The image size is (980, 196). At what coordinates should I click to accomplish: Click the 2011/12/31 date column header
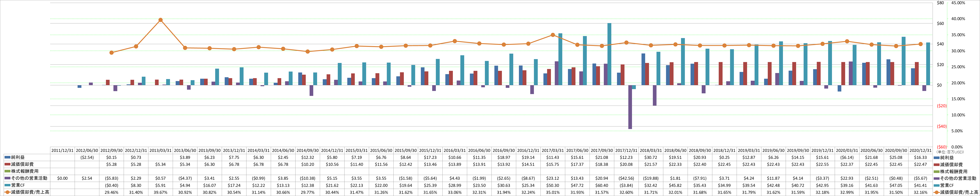62,150
